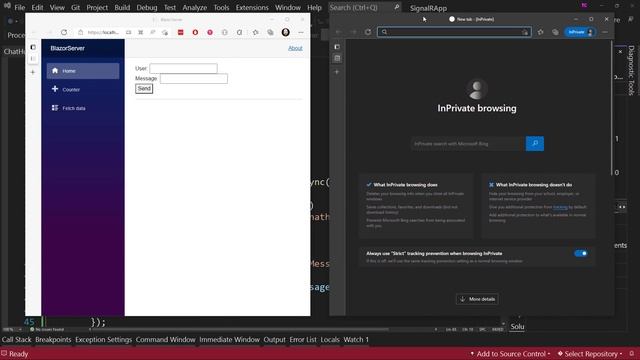Open the File menu in Visual Studio
The image size is (640, 360).
point(19,7)
